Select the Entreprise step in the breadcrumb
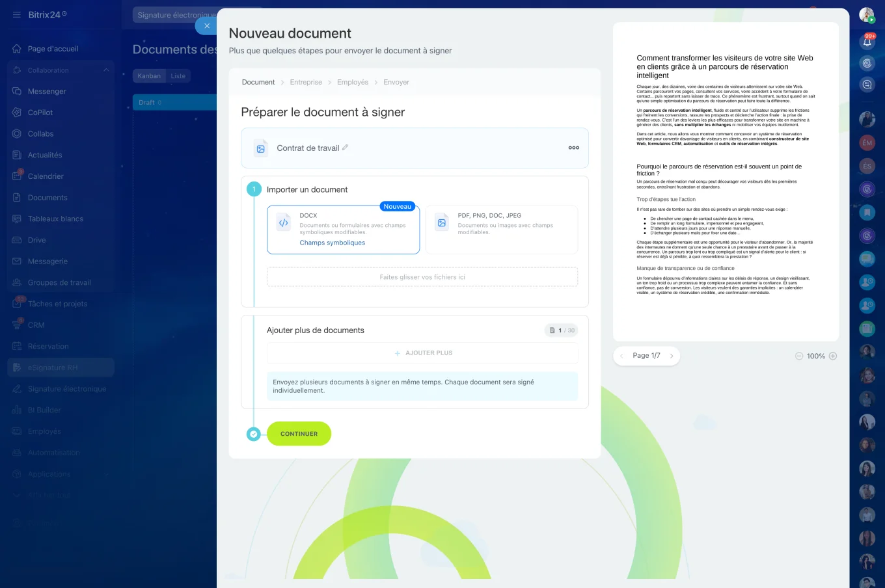The height and width of the screenshot is (588, 885). point(306,83)
